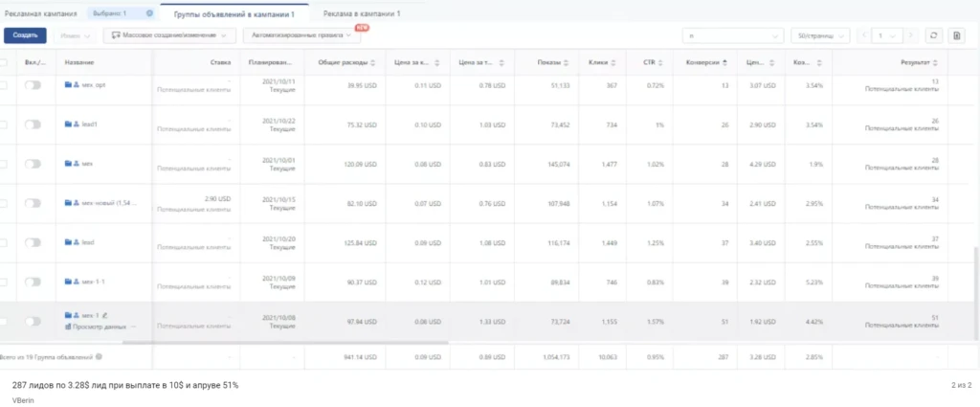Viewport: 980px width, 407px height.
Task: Click the refresh data icon
Action: point(933,35)
